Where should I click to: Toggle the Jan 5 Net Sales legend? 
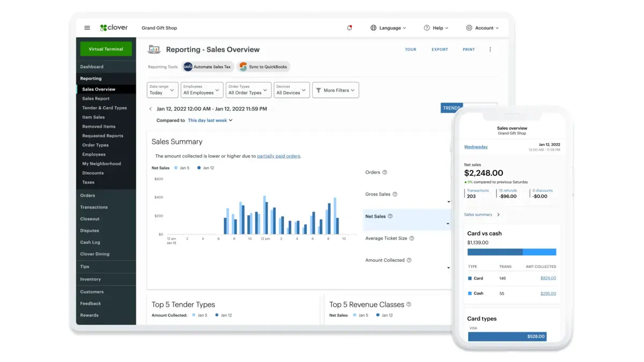tap(181, 168)
